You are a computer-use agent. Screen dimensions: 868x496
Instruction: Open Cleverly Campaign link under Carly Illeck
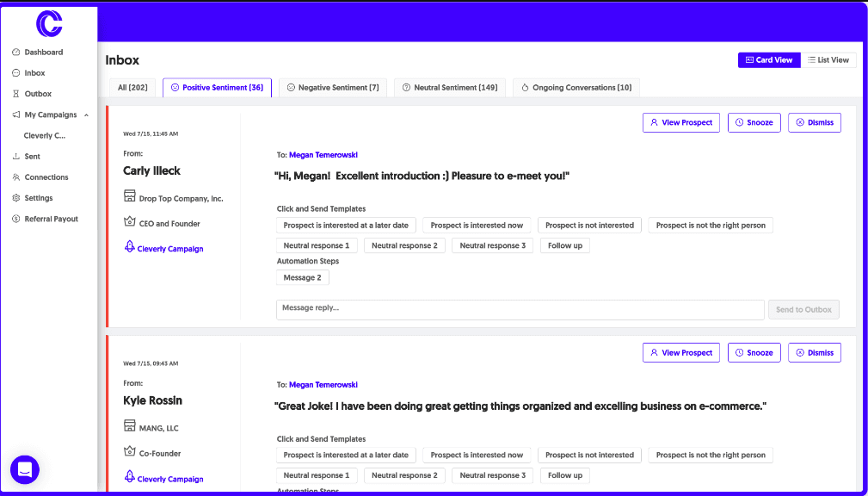(170, 249)
